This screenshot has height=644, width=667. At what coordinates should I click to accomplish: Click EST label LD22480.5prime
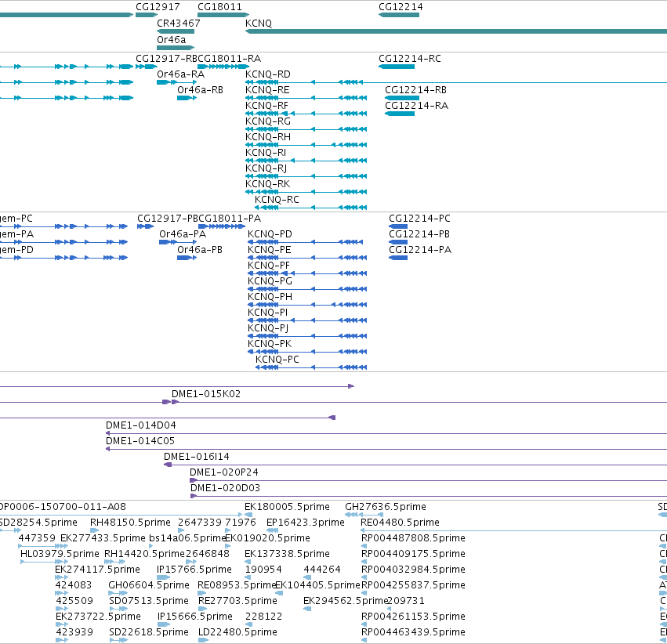tap(237, 632)
